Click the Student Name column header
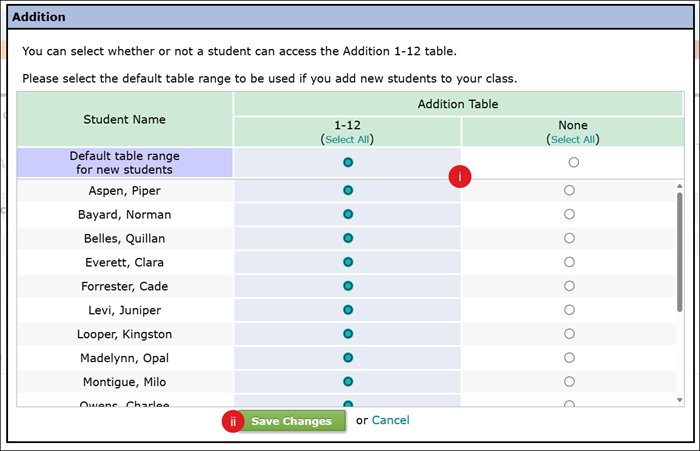Image resolution: width=700 pixels, height=451 pixels. [x=125, y=120]
